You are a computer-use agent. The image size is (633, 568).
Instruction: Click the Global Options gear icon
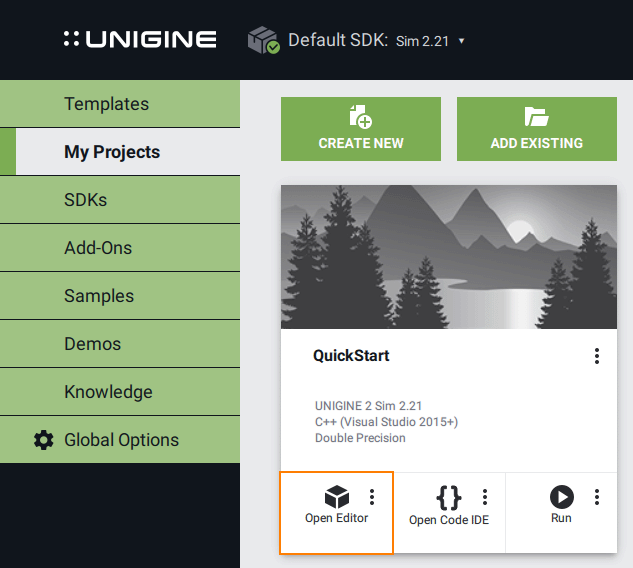pos(44,440)
